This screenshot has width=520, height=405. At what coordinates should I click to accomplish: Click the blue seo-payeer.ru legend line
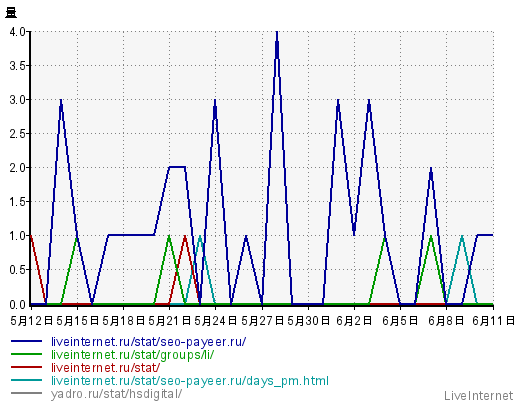point(26,341)
